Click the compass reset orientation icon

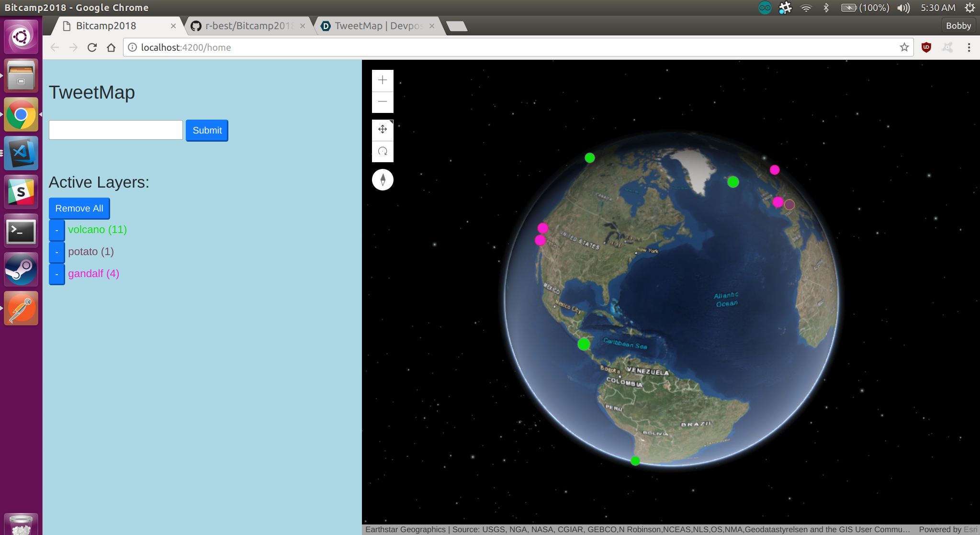(x=383, y=180)
